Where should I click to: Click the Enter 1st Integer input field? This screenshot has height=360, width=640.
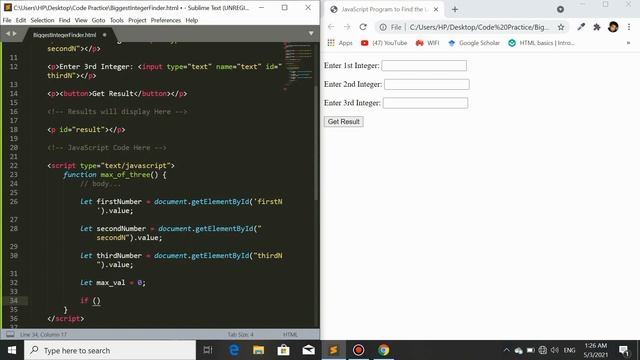424,65
